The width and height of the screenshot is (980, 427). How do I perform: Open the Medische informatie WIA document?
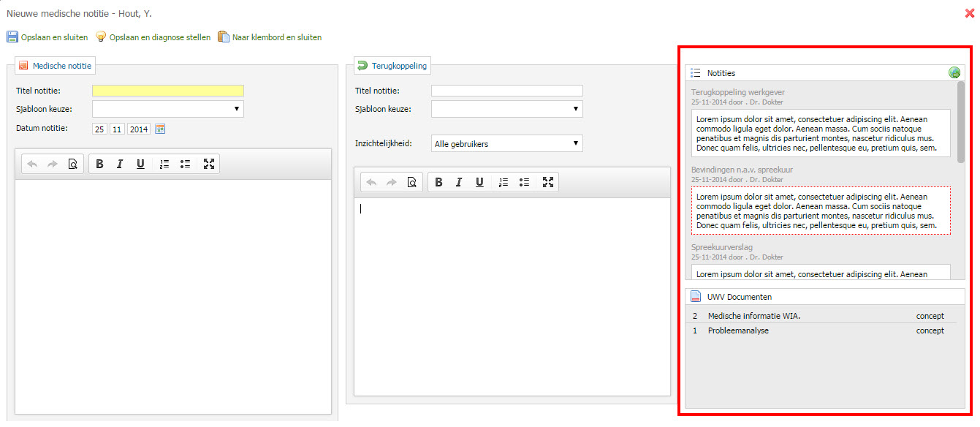pos(753,317)
